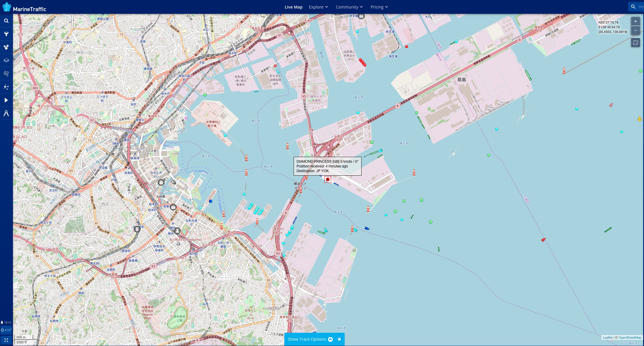Viewport: 644px width, 346px height.
Task: Click the magenta dot marker near Higashi-Kanagawa
Action: point(186,118)
